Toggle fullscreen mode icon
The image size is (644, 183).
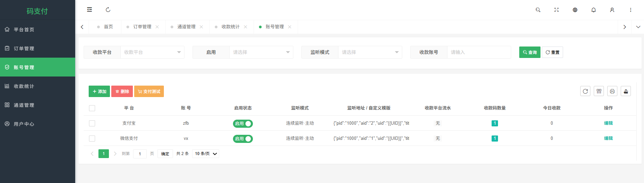pyautogui.click(x=556, y=10)
